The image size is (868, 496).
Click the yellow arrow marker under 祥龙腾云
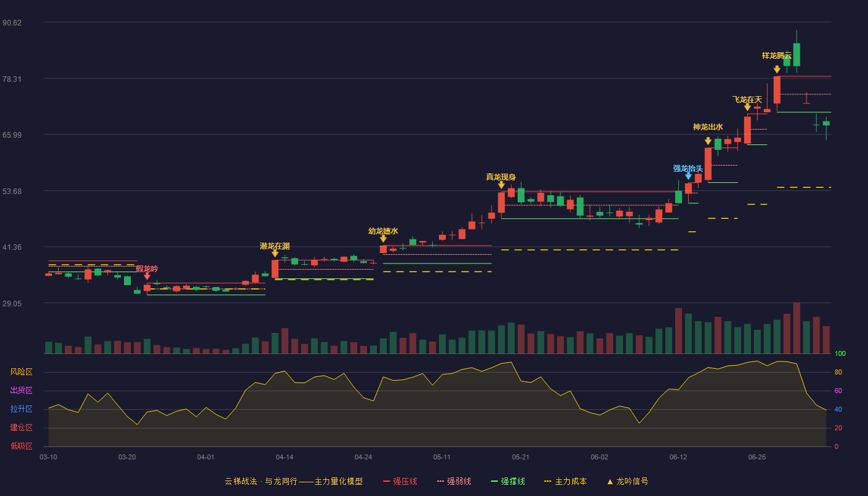pyautogui.click(x=777, y=69)
